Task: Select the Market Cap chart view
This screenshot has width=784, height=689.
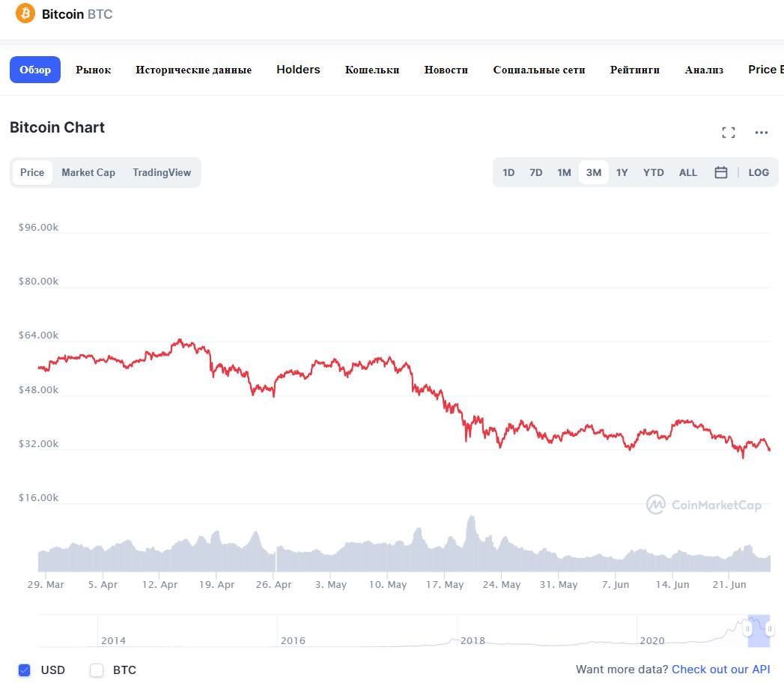Action: click(88, 172)
